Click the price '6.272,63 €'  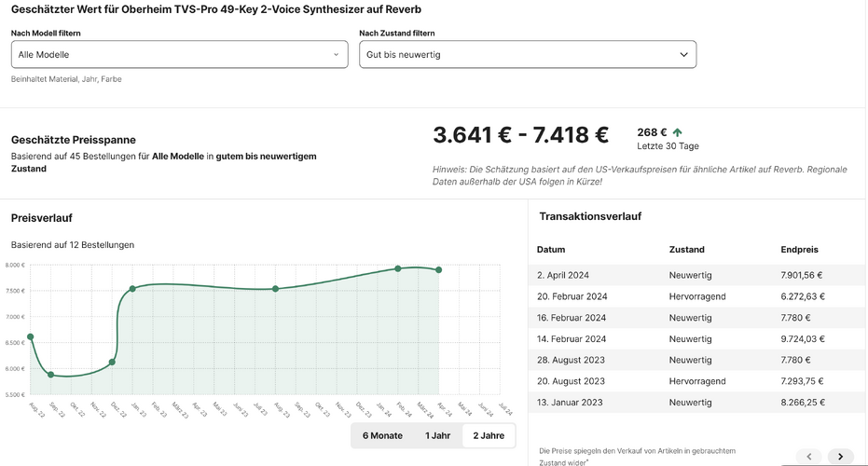pyautogui.click(x=803, y=296)
